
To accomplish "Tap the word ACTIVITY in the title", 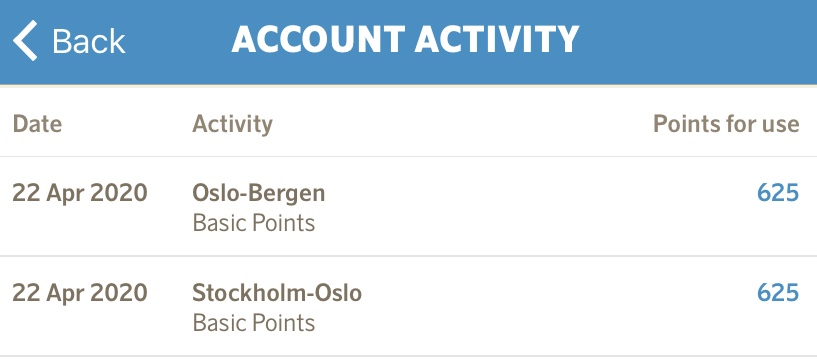I will click(x=497, y=39).
